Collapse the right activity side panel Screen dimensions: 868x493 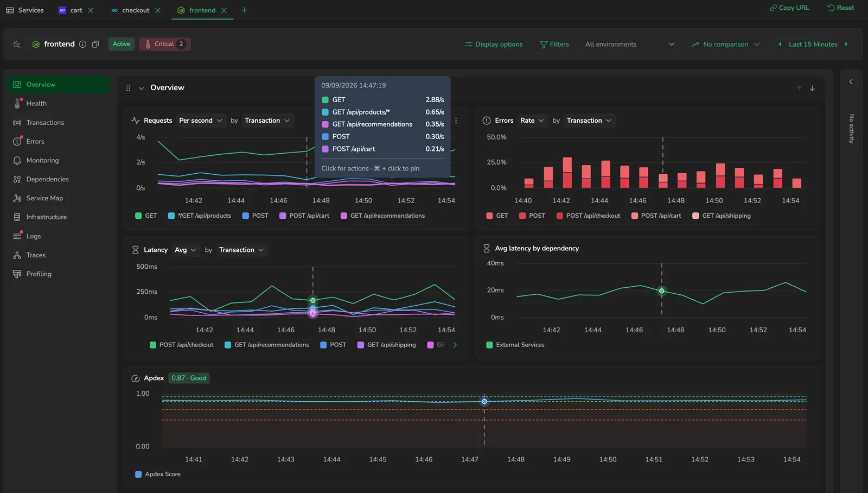click(851, 81)
